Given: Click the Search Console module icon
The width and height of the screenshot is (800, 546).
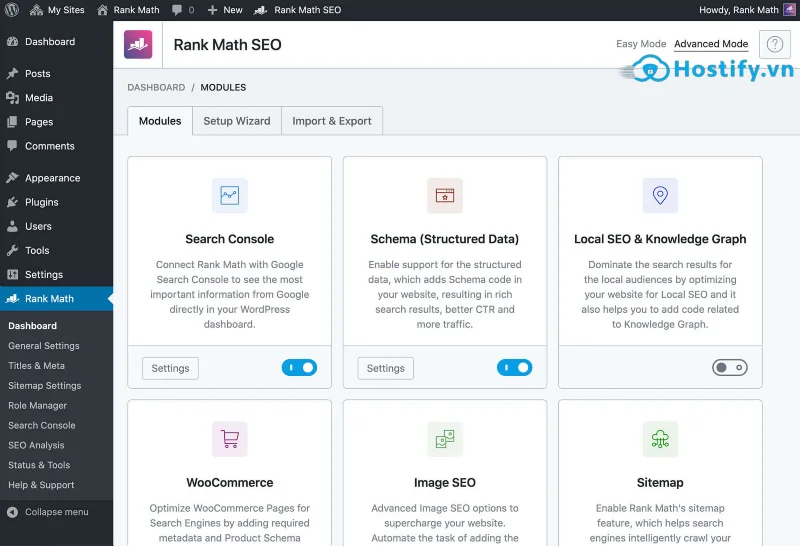Looking at the screenshot, I should 230,195.
